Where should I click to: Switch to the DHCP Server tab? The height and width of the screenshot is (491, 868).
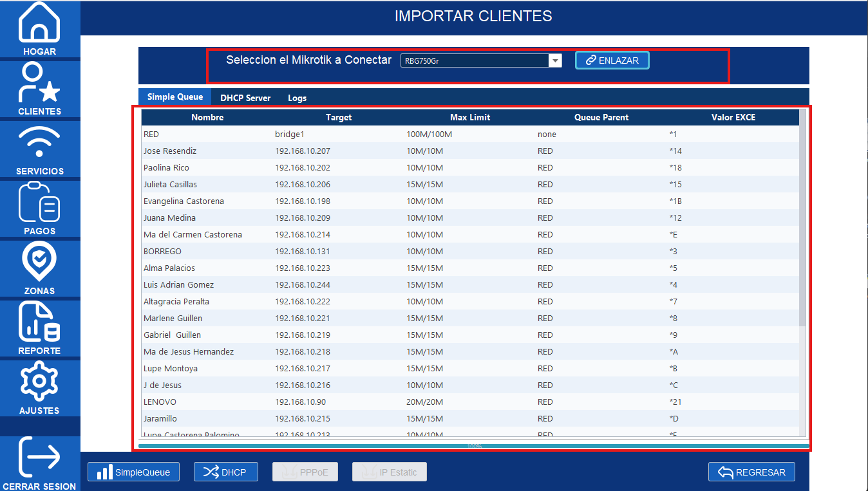tap(245, 98)
